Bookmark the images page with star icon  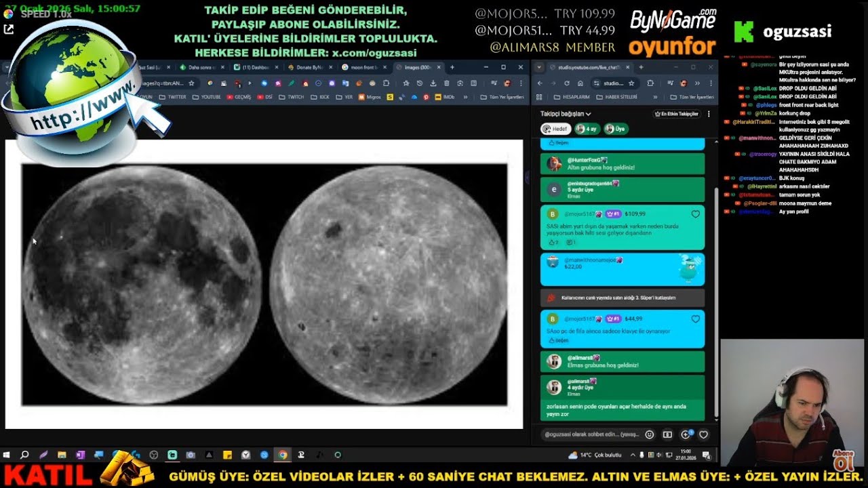pos(191,83)
